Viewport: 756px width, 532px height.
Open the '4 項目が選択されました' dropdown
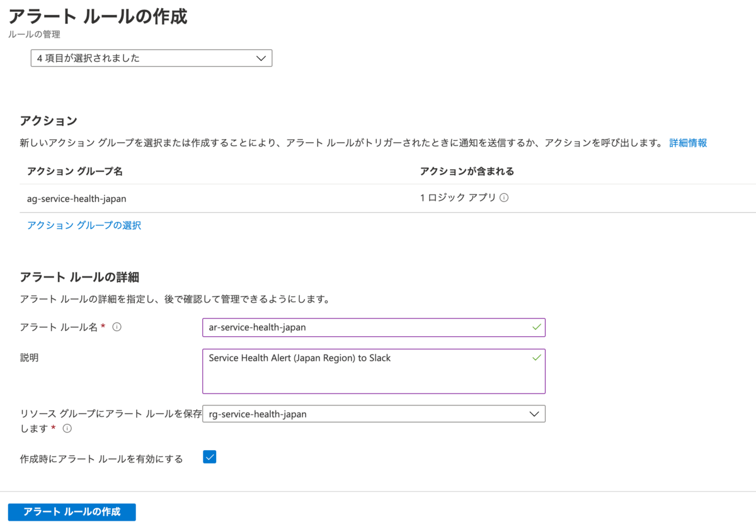151,58
